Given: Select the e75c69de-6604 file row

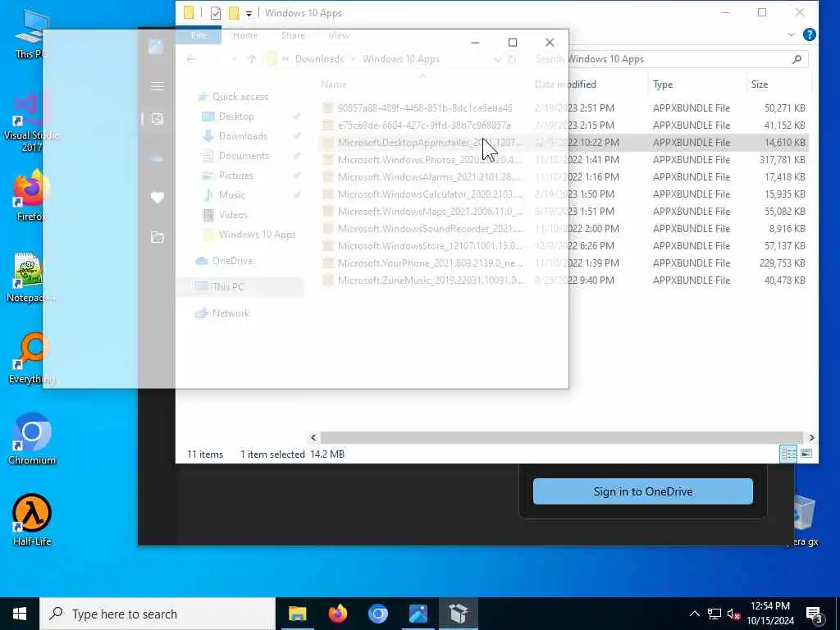Looking at the screenshot, I should (x=564, y=125).
